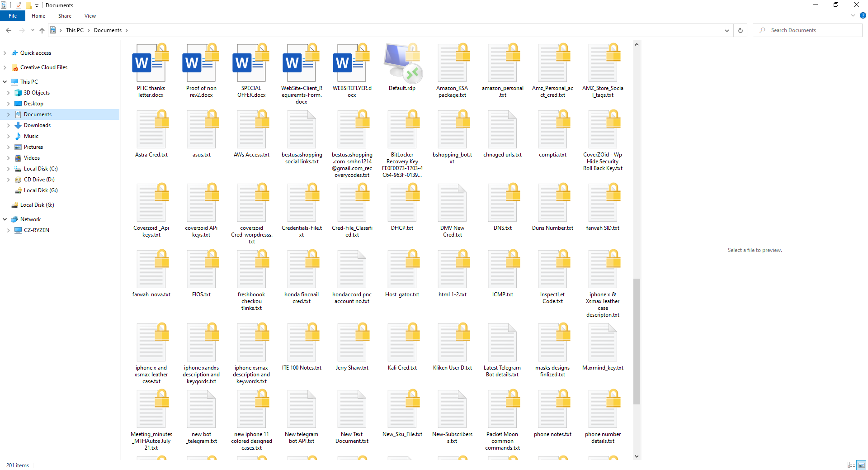Open the File menu tab
The image size is (868, 470).
[x=13, y=16]
